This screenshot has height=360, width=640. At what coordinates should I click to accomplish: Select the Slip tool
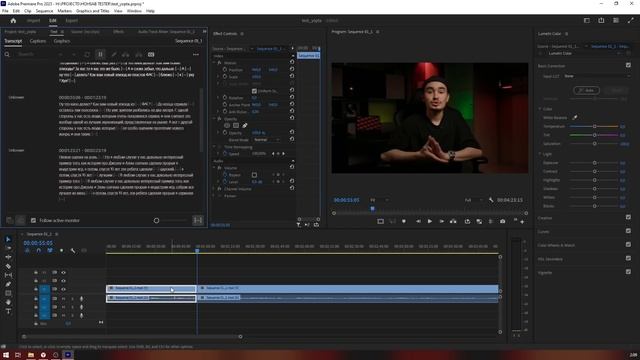(x=8, y=275)
